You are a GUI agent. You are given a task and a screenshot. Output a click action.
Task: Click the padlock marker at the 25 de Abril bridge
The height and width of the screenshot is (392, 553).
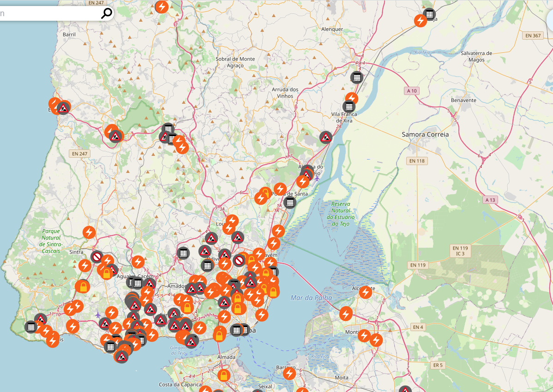click(x=219, y=336)
